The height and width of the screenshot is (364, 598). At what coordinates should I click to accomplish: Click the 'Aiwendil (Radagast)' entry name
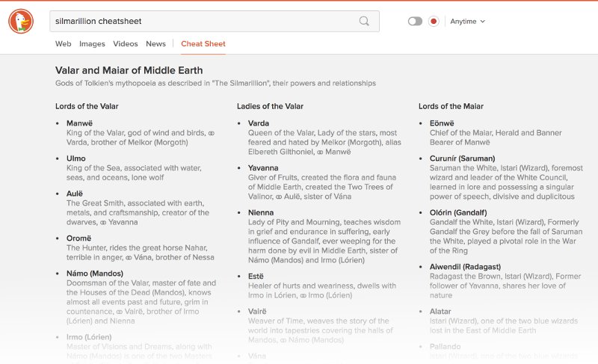(x=465, y=267)
